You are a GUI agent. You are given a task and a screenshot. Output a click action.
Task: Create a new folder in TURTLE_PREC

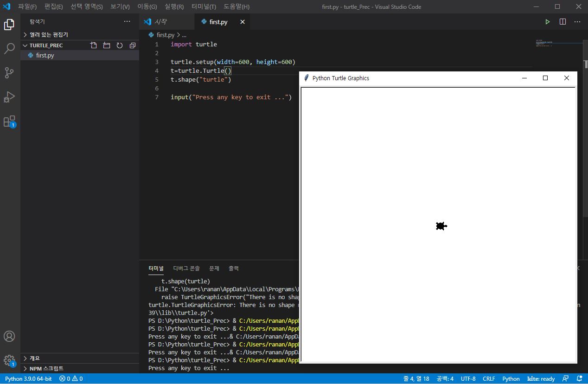[107, 45]
